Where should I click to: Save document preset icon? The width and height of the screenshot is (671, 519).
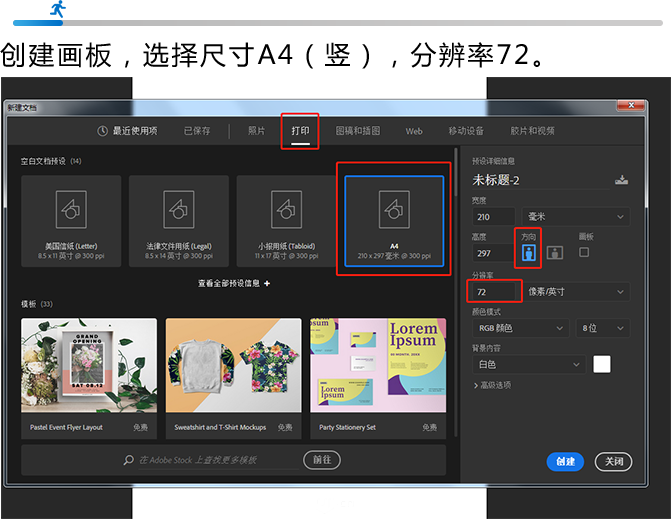pyautogui.click(x=622, y=180)
